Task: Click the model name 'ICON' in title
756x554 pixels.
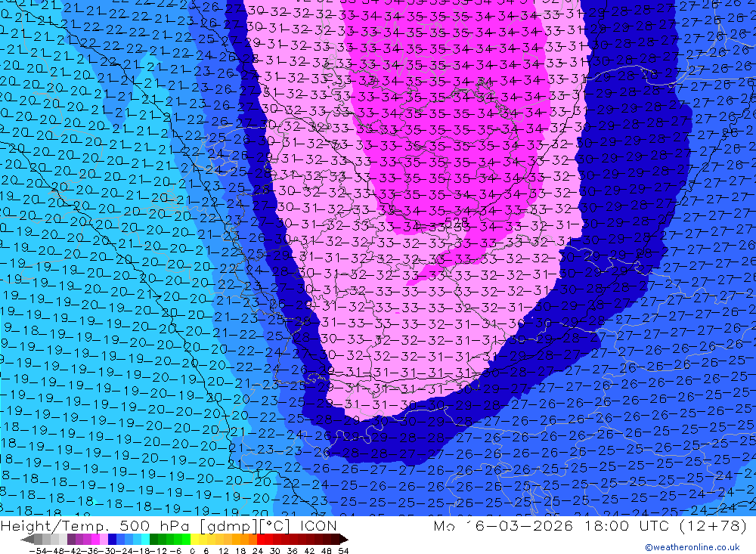Action: pyautogui.click(x=318, y=525)
